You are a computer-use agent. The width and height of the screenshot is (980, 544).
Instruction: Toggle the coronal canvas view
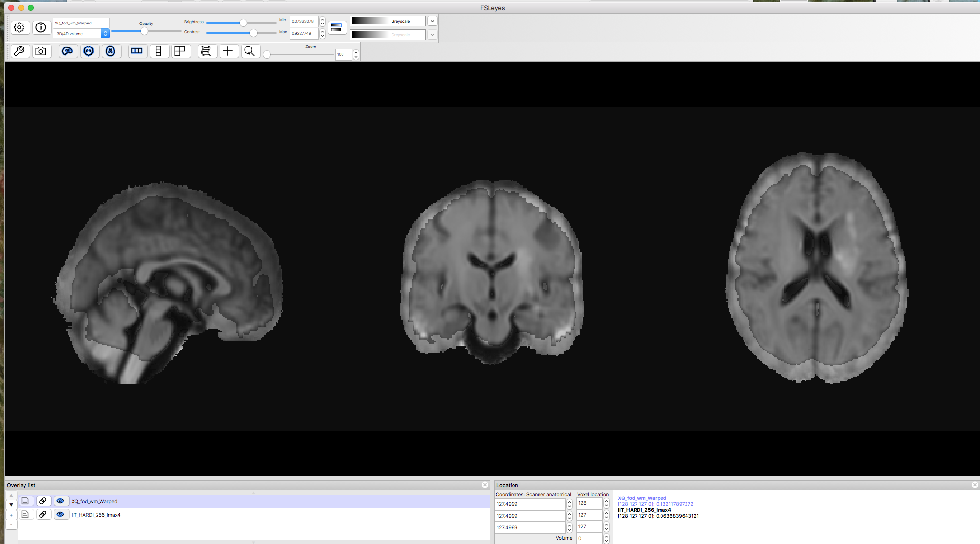tap(89, 51)
